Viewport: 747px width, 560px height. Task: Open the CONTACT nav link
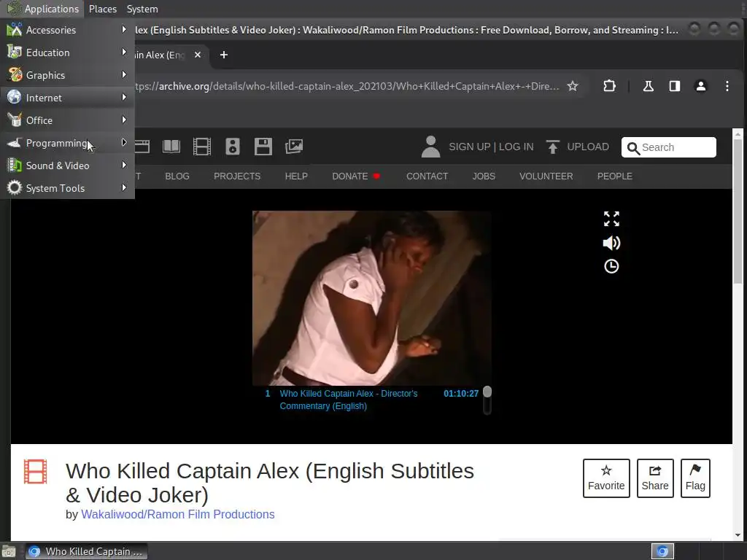coord(427,176)
